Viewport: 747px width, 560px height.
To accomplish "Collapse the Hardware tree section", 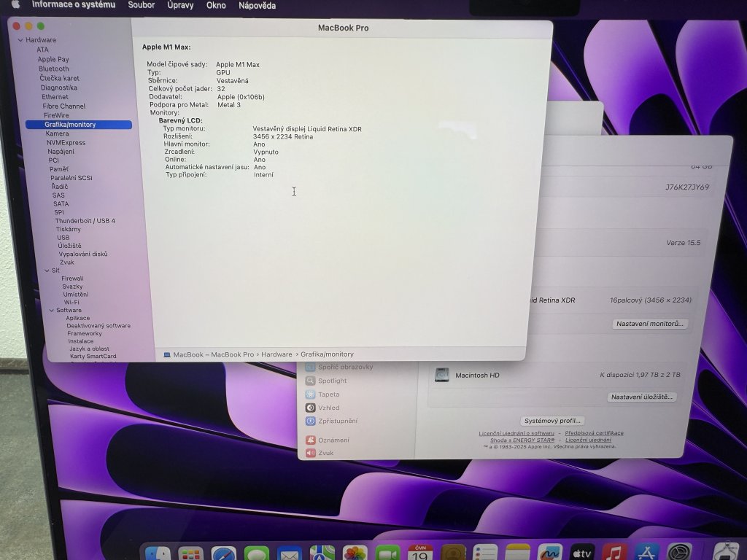I will click(x=20, y=40).
